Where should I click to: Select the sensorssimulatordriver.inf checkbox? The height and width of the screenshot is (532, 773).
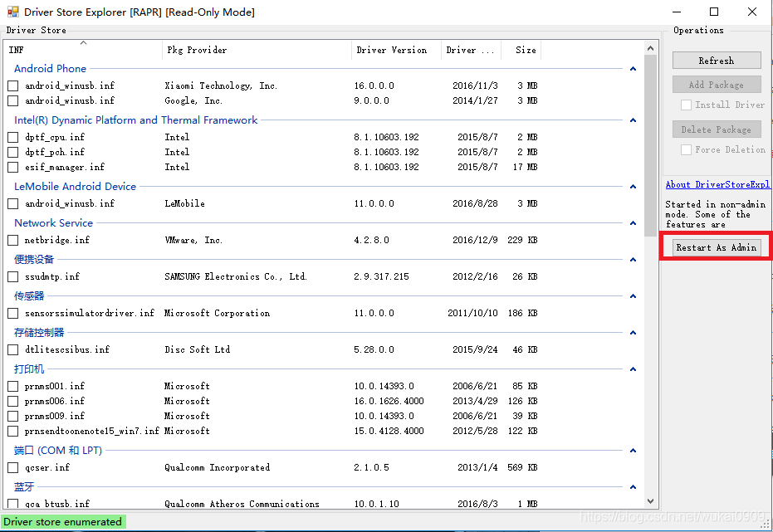pos(13,313)
